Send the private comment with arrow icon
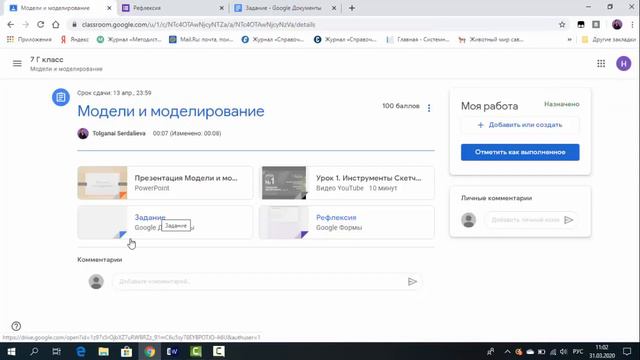This screenshot has height=360, width=640. tap(569, 220)
